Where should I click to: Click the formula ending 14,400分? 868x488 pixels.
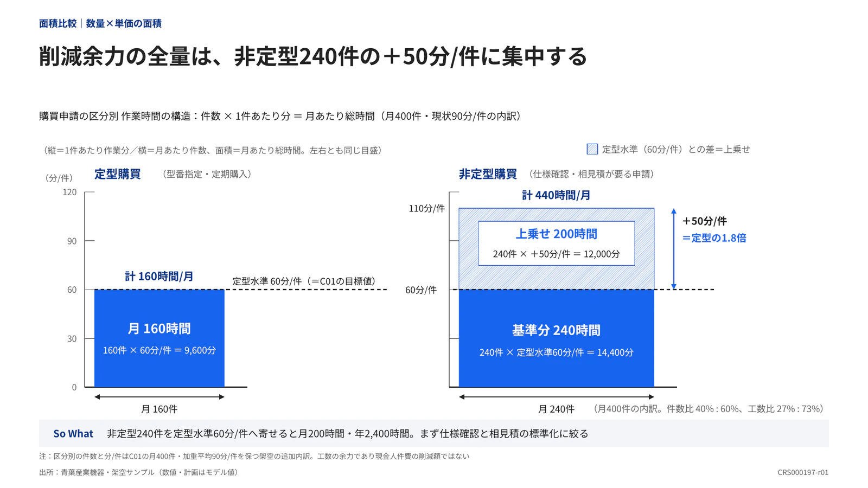(556, 352)
